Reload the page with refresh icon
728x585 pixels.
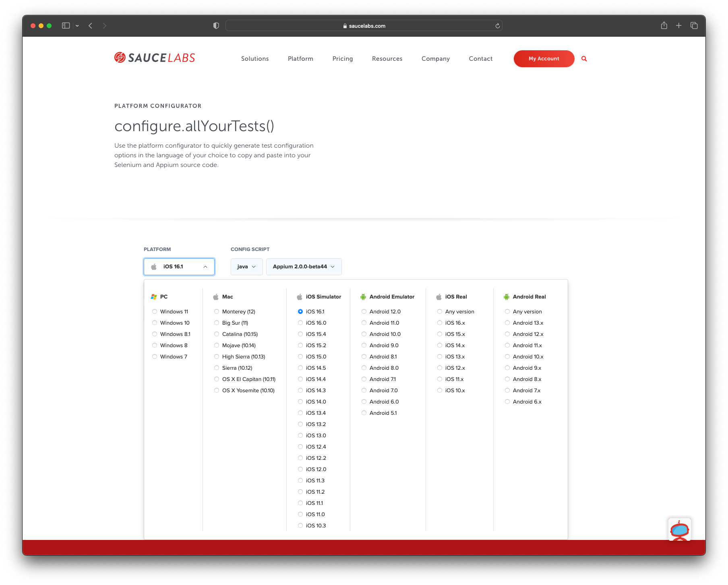click(498, 26)
